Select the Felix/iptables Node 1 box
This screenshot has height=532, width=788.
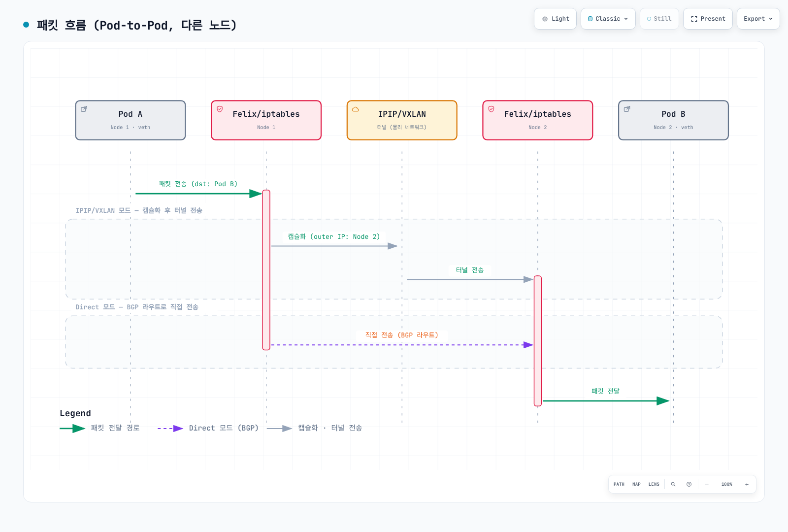coord(266,120)
